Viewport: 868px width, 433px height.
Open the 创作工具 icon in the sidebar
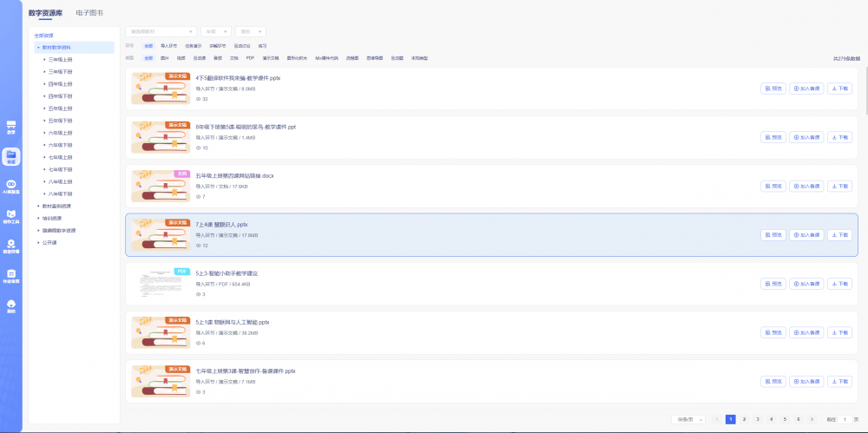11,216
